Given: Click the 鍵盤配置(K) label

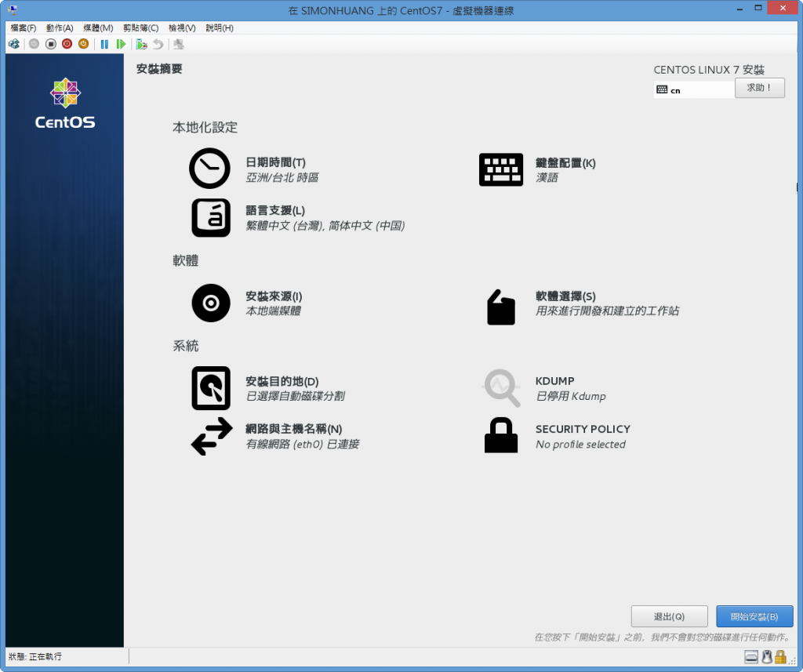Looking at the screenshot, I should tap(565, 163).
